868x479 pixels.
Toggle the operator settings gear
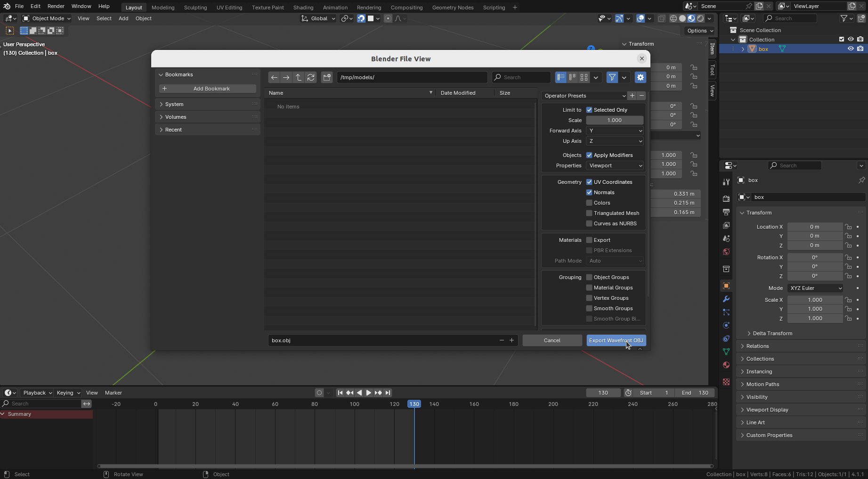pos(640,77)
